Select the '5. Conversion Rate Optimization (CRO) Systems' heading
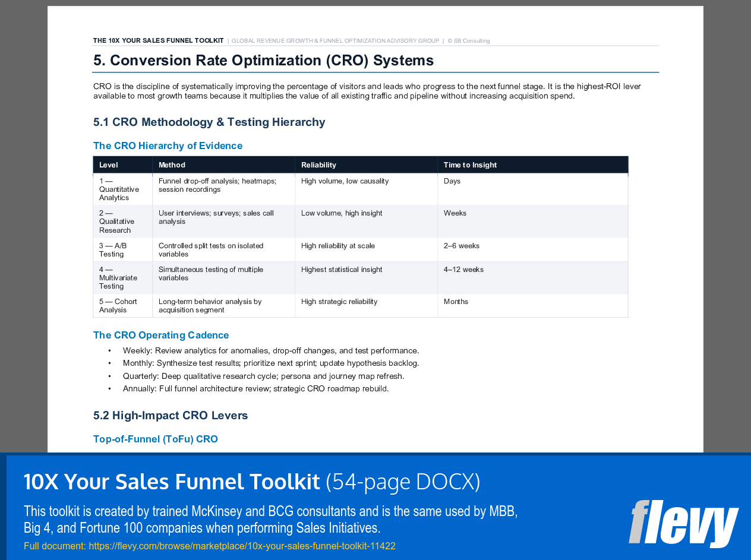This screenshot has width=751, height=560. 263,60
